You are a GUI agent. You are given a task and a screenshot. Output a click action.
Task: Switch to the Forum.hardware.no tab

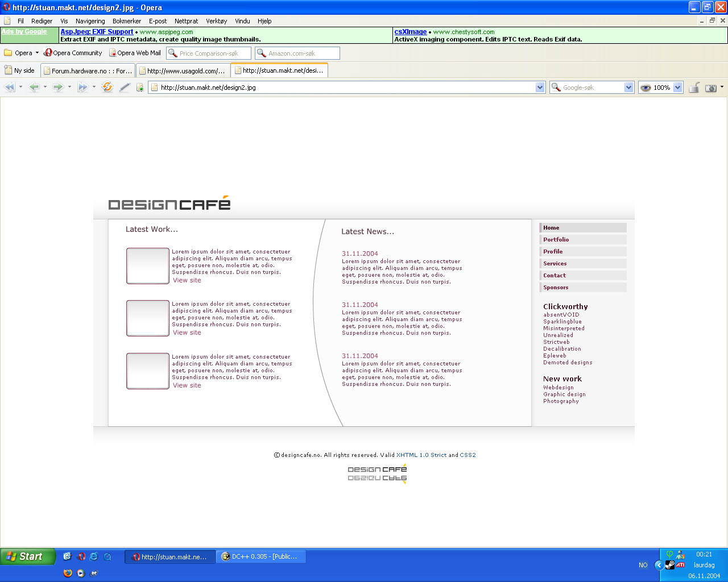88,70
